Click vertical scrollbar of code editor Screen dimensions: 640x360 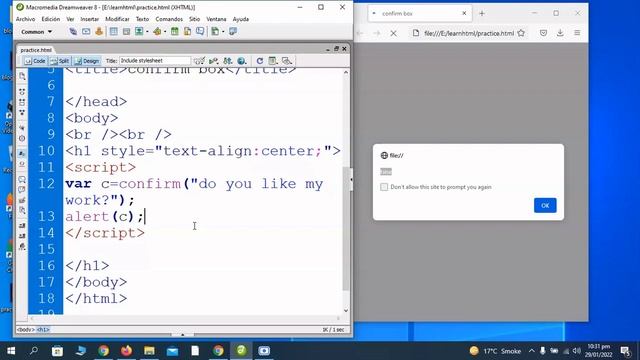pos(346,229)
